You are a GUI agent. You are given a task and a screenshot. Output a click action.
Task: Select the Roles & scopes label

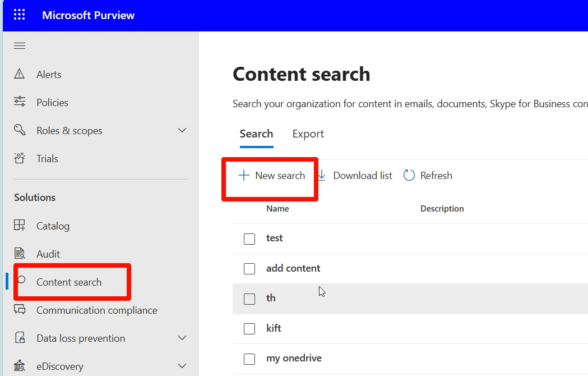70,131
